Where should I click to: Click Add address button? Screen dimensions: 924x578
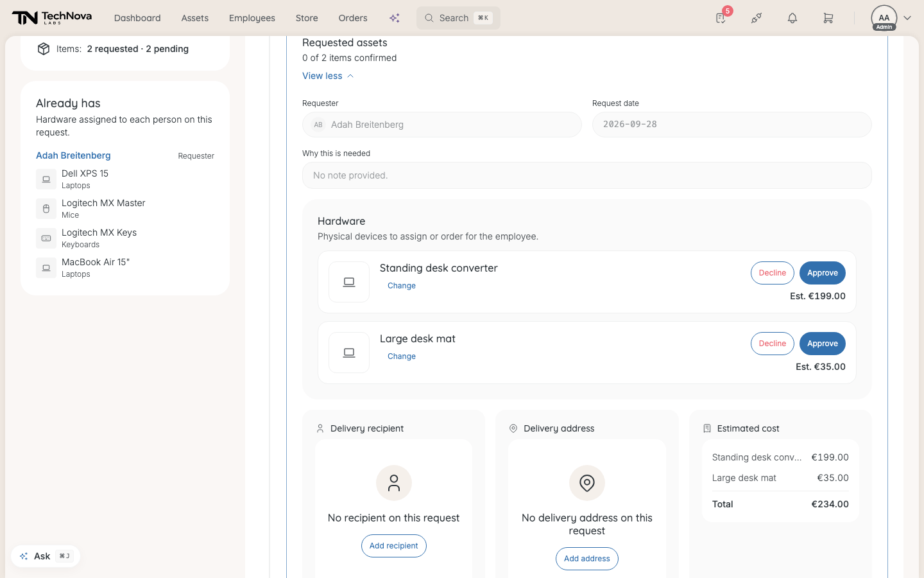click(x=587, y=559)
